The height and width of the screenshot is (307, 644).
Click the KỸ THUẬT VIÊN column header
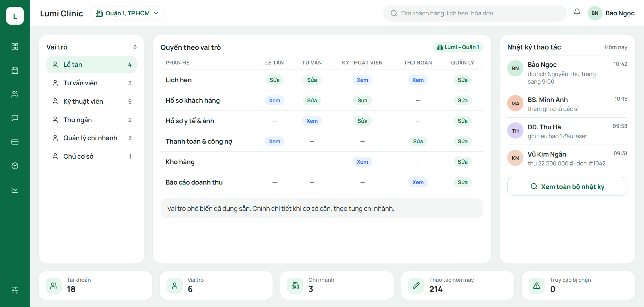point(362,62)
